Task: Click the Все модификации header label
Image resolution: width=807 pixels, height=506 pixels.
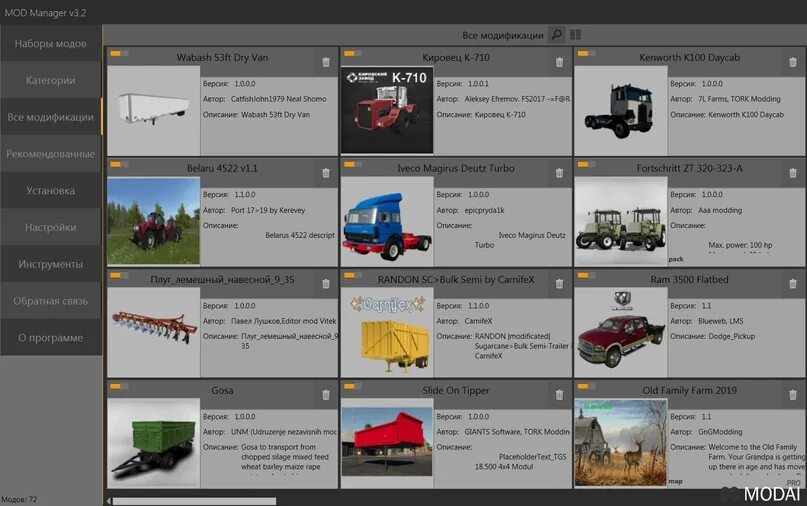Action: pos(502,35)
